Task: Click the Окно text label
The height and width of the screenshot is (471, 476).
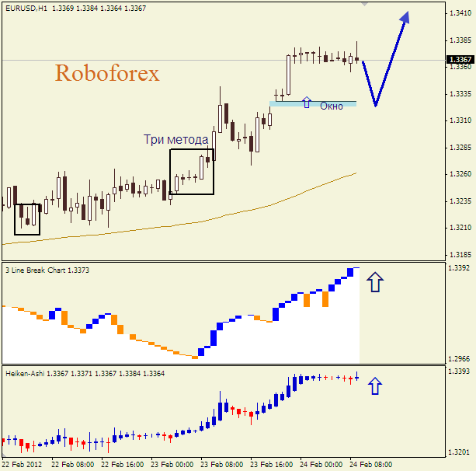Action: coord(332,106)
